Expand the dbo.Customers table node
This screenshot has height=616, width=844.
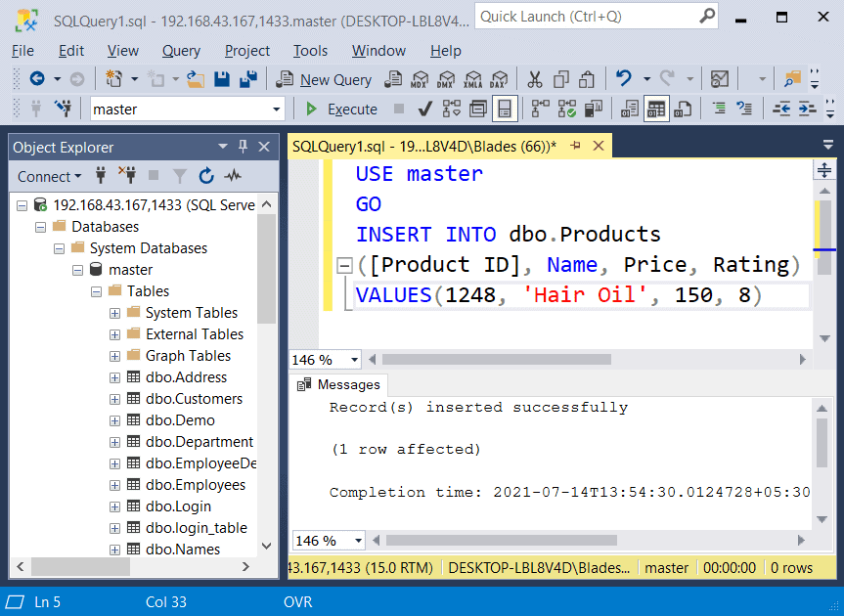(x=114, y=398)
